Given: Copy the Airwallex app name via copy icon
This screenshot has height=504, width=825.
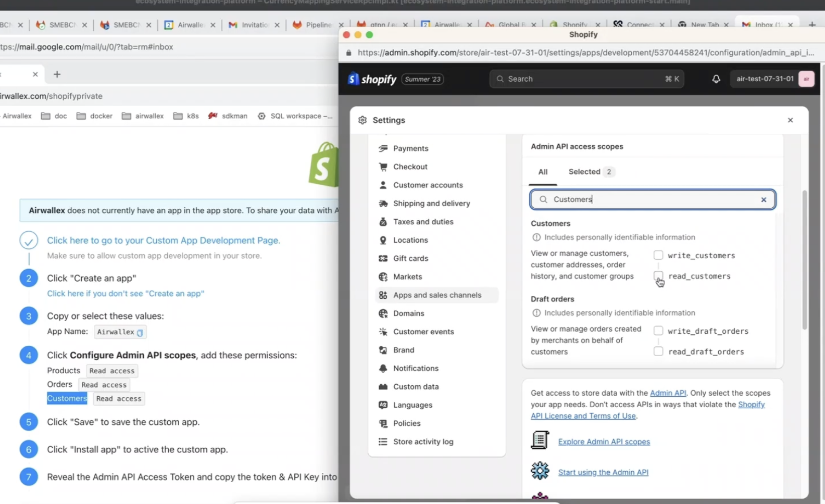Looking at the screenshot, I should (140, 332).
